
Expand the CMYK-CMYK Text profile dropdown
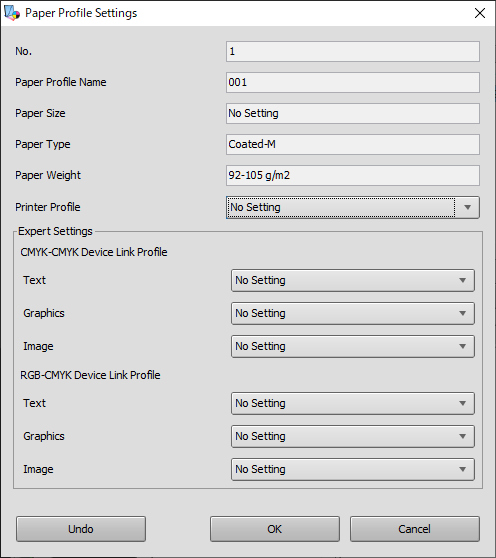353,280
